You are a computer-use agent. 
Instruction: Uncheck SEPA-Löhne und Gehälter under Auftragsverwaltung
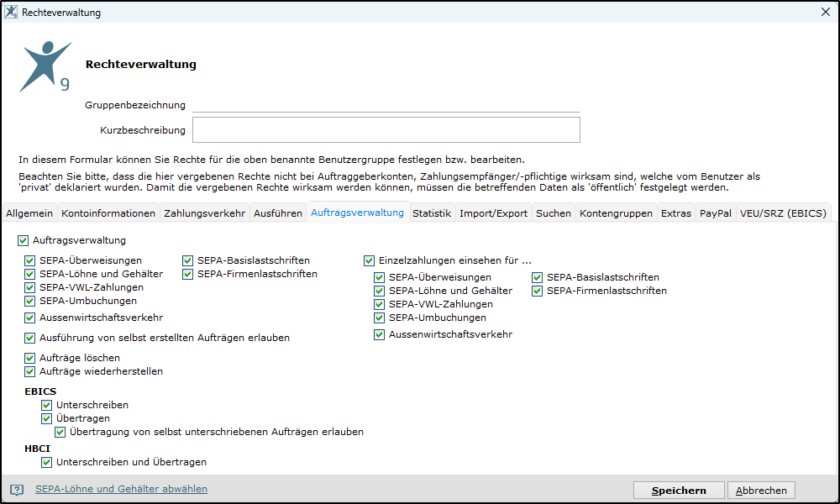click(30, 274)
